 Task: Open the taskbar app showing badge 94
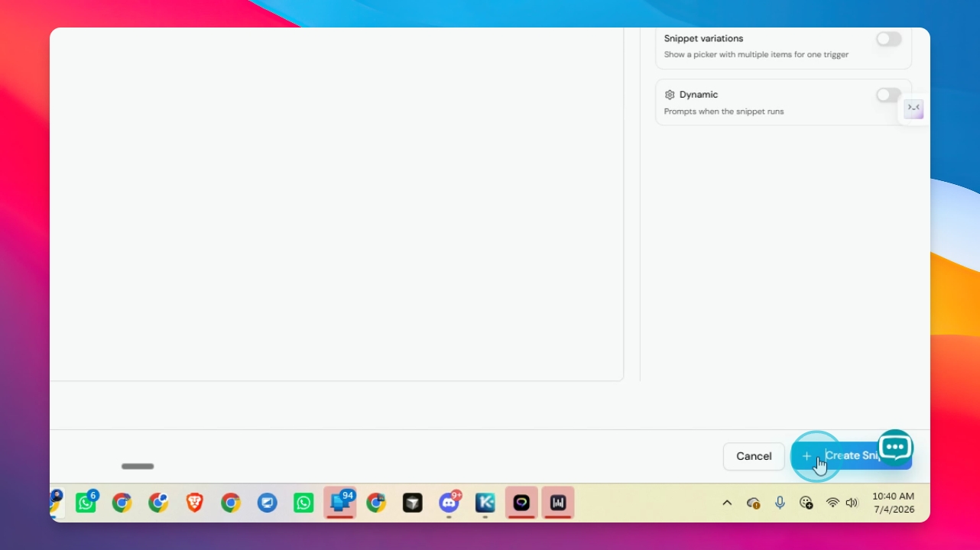pos(340,503)
